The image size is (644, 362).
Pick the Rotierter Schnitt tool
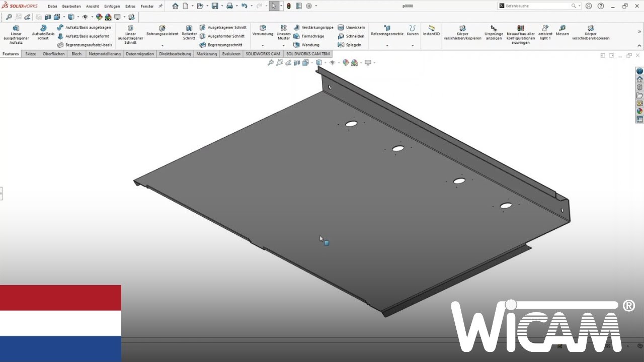pyautogui.click(x=189, y=32)
